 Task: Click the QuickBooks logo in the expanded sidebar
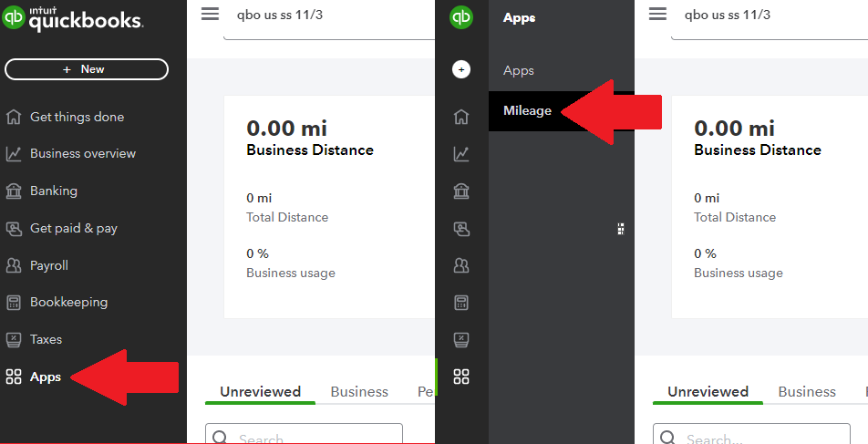point(73,18)
